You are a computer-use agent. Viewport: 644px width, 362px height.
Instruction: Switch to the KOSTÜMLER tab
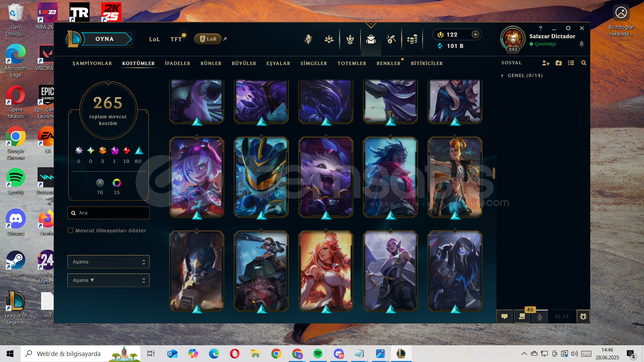(x=138, y=63)
